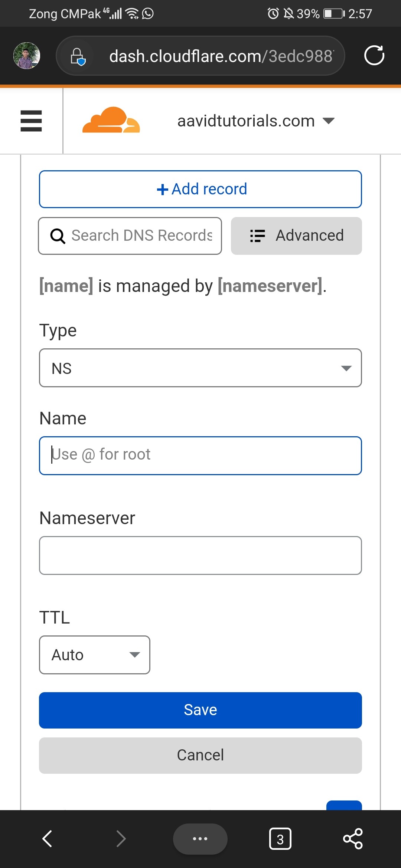Save the DNS record
Screen dimensions: 401x868
pos(200,710)
